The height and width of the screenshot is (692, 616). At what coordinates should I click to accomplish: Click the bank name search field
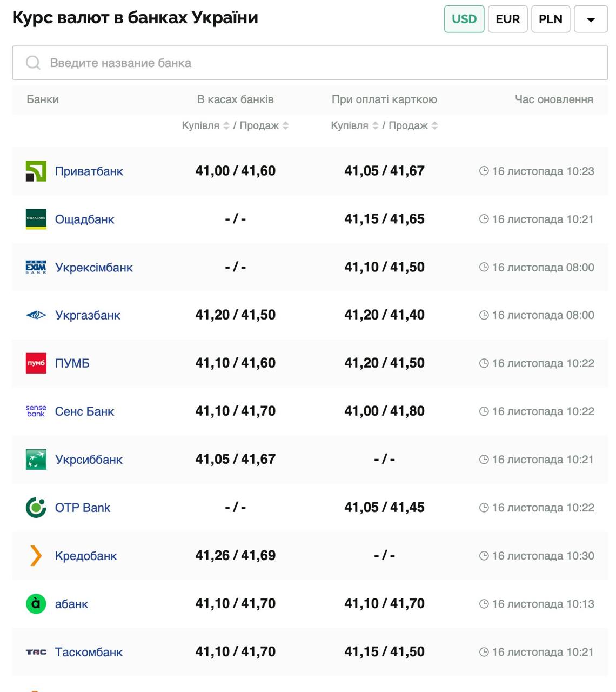point(310,63)
